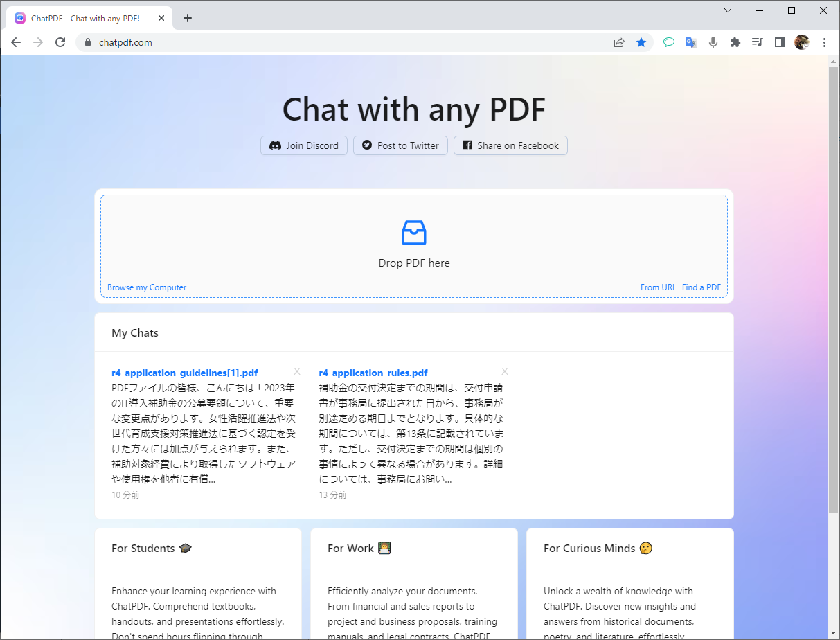The height and width of the screenshot is (640, 840).
Task: Click the Post to Twitter button
Action: (x=400, y=145)
